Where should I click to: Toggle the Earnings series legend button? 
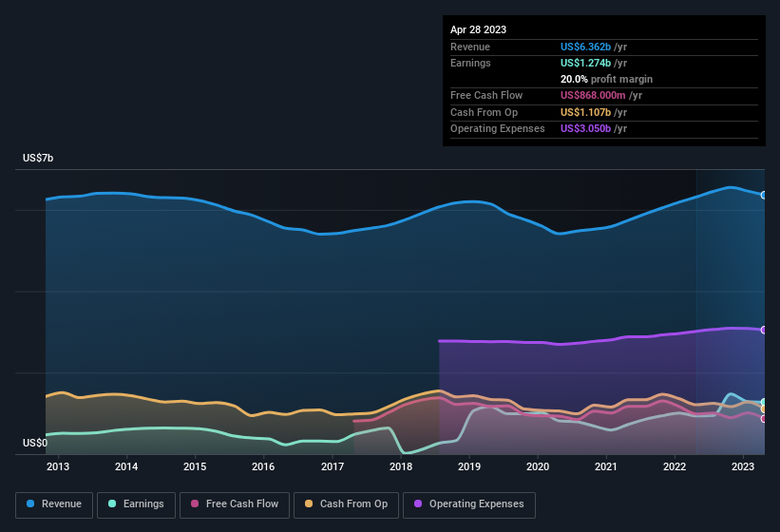click(x=136, y=504)
